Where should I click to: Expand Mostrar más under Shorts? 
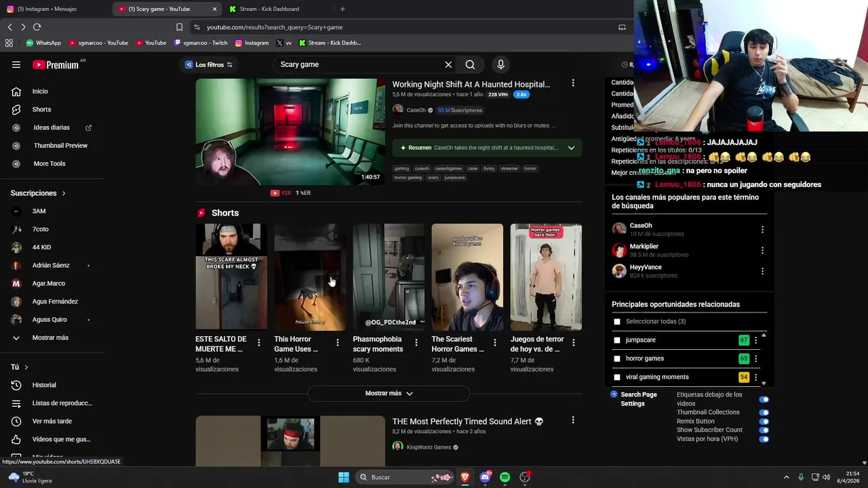tap(389, 393)
